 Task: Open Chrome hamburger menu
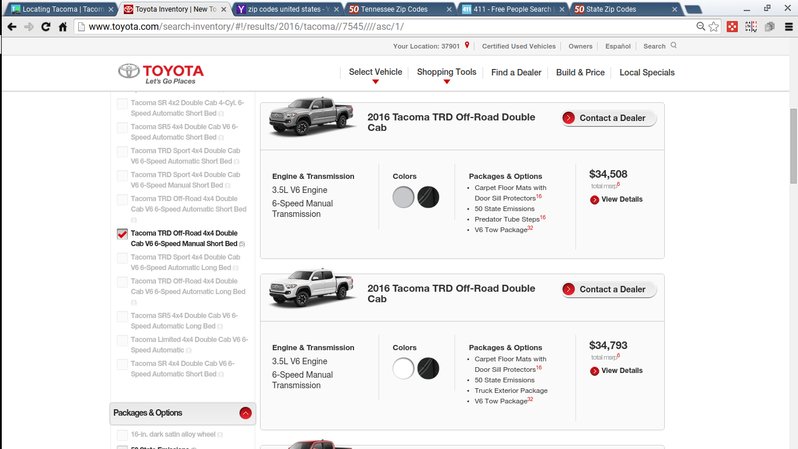click(788, 27)
